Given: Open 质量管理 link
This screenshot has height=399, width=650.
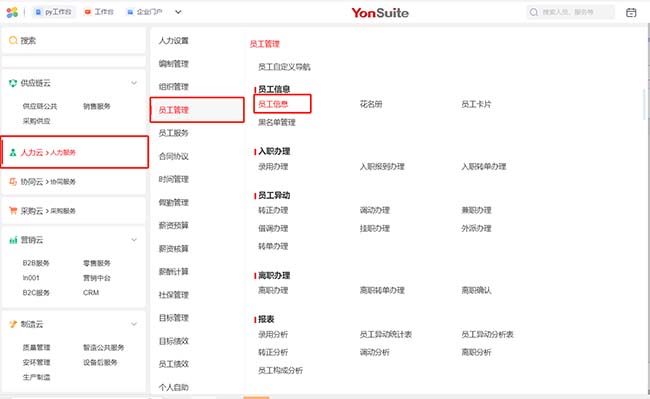Looking at the screenshot, I should click(x=36, y=347).
